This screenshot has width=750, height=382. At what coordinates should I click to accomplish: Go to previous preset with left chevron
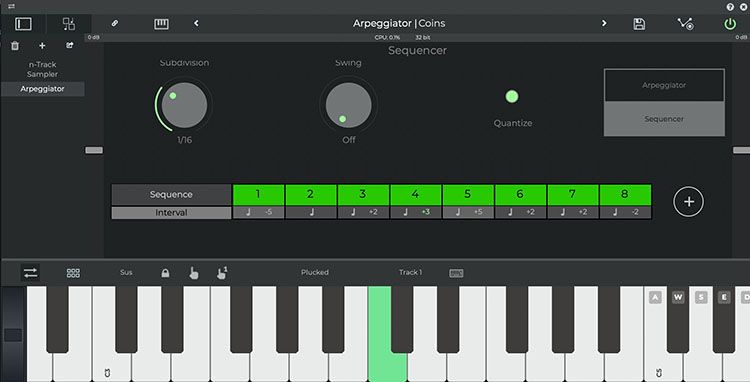(196, 23)
